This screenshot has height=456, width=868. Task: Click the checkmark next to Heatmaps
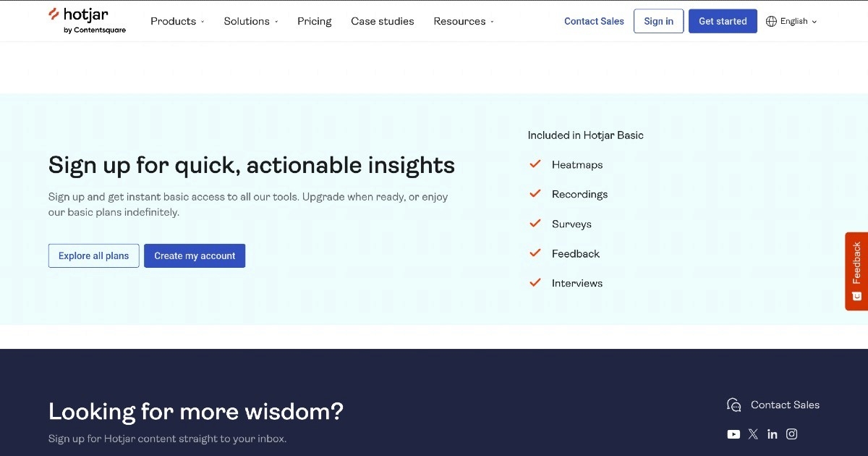(535, 164)
